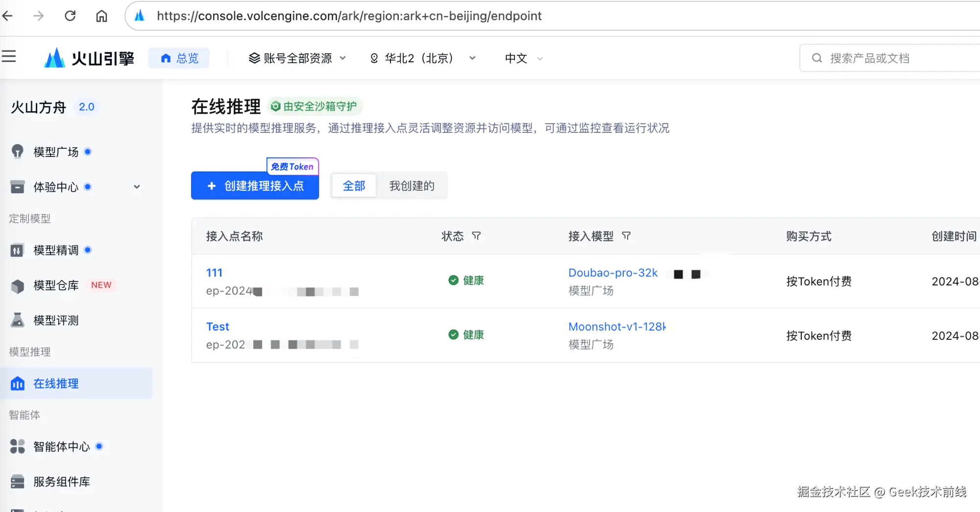Viewport: 980px width, 512px height.
Task: Click the browser forward arrow
Action: 38,16
